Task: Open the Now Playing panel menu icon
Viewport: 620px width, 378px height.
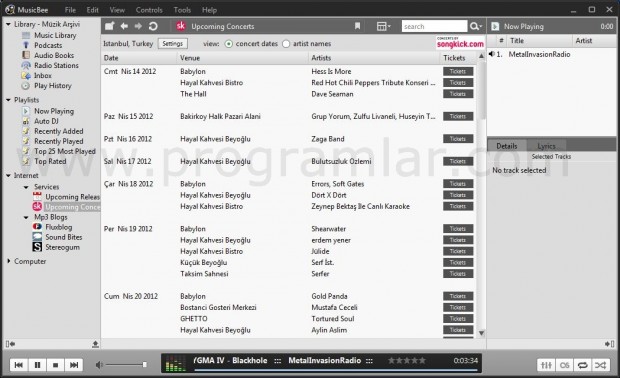Action: (x=495, y=26)
